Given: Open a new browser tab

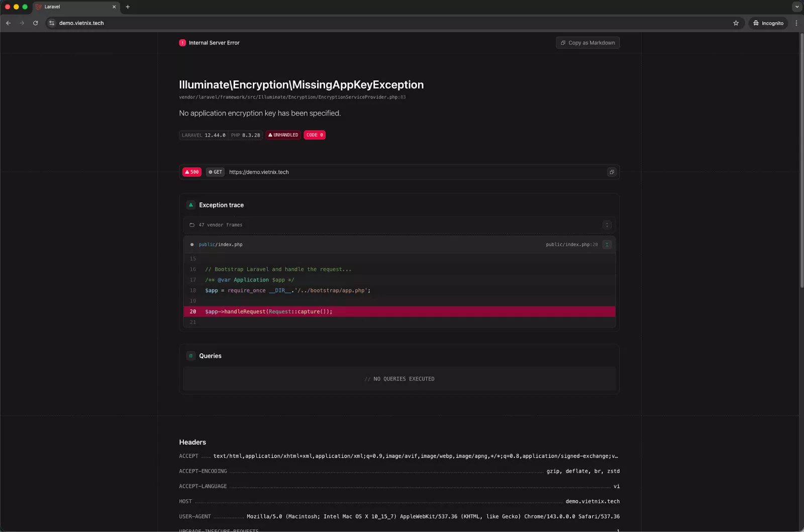Looking at the screenshot, I should [x=128, y=7].
